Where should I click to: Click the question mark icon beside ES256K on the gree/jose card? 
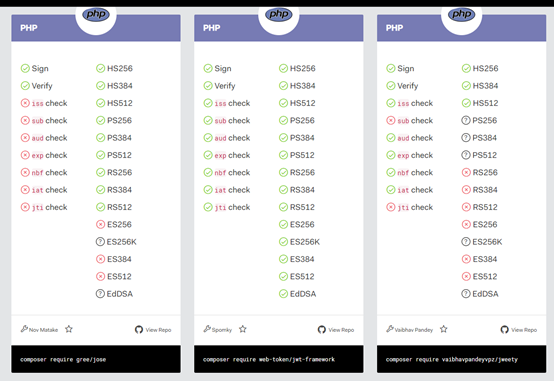100,242
